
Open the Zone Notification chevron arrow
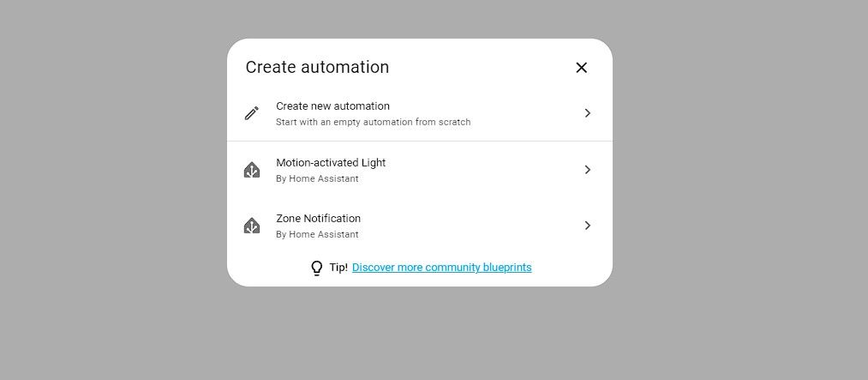tap(587, 226)
